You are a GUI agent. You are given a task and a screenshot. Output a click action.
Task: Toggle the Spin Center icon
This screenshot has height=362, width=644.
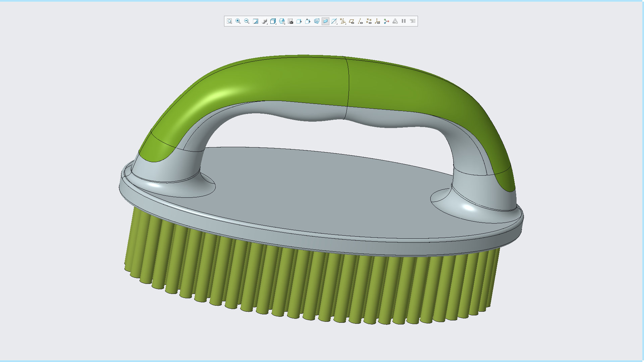386,21
